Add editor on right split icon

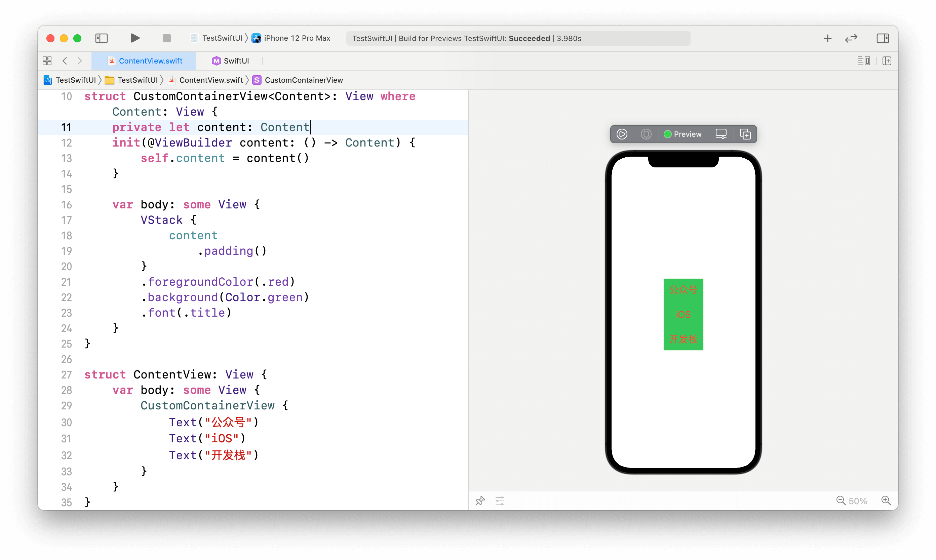887,61
